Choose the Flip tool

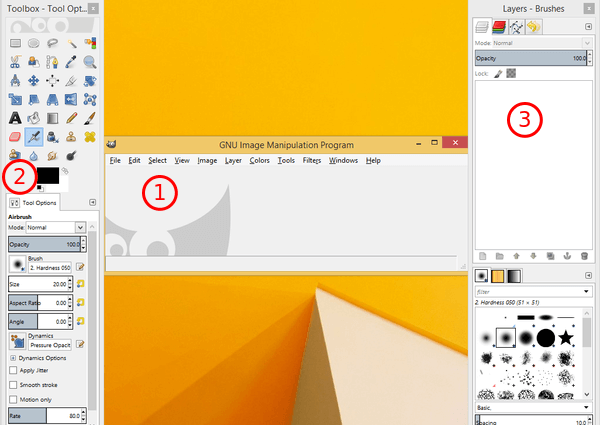tap(71, 99)
